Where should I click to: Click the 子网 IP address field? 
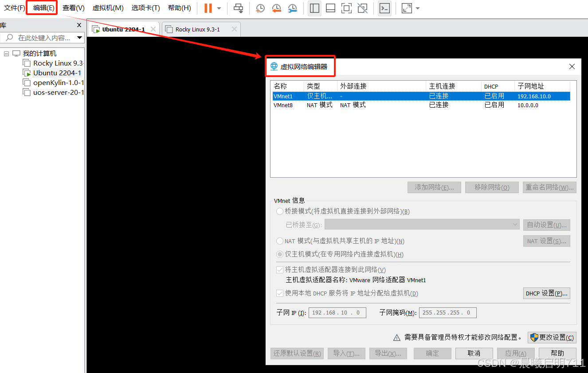coord(337,313)
